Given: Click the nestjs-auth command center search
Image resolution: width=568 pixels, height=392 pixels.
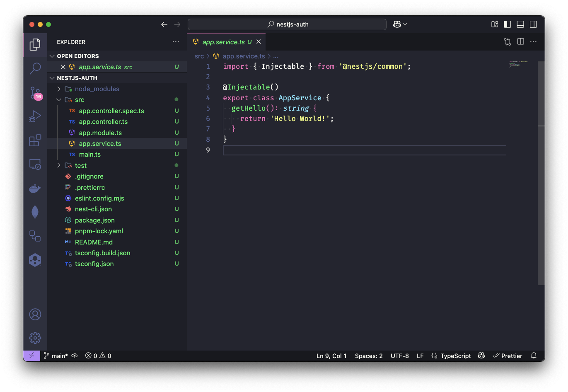Looking at the screenshot, I should click(287, 24).
